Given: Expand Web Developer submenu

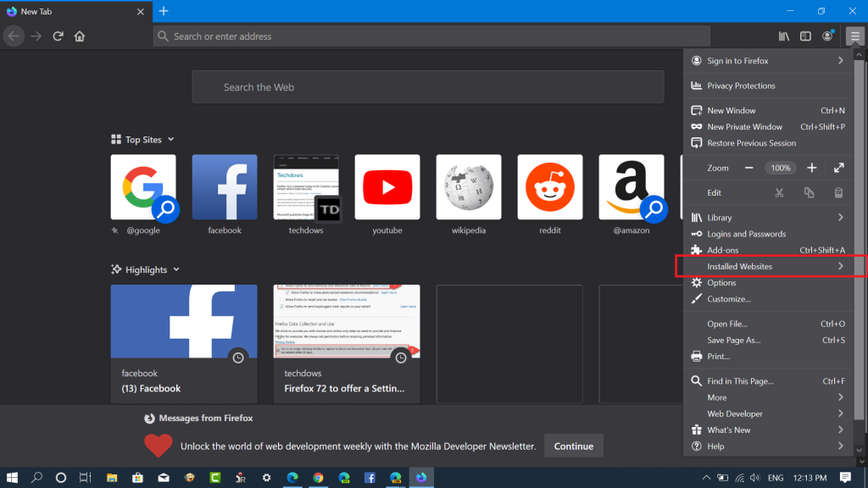Looking at the screenshot, I should coord(768,413).
